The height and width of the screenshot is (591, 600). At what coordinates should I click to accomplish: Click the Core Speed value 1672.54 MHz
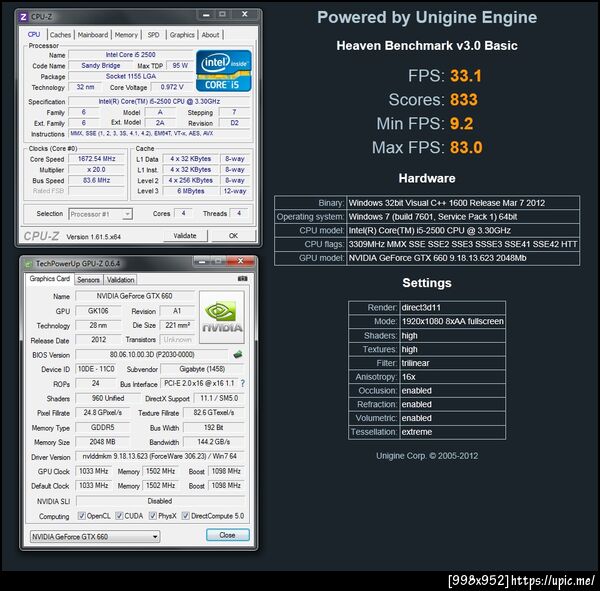[96, 158]
